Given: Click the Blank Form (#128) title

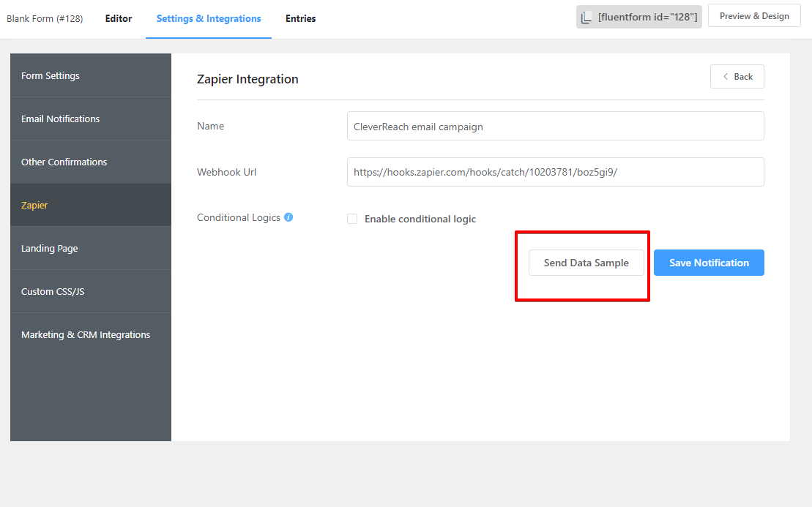Looking at the screenshot, I should point(45,18).
